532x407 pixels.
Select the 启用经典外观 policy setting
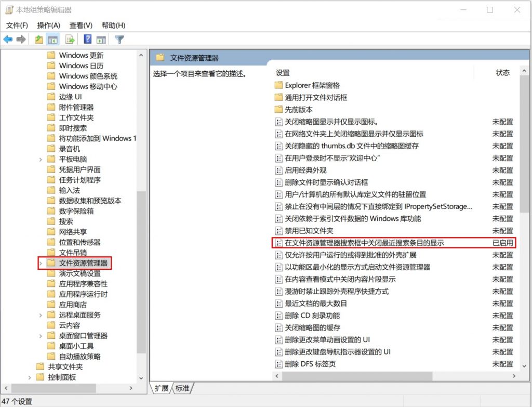(x=305, y=170)
